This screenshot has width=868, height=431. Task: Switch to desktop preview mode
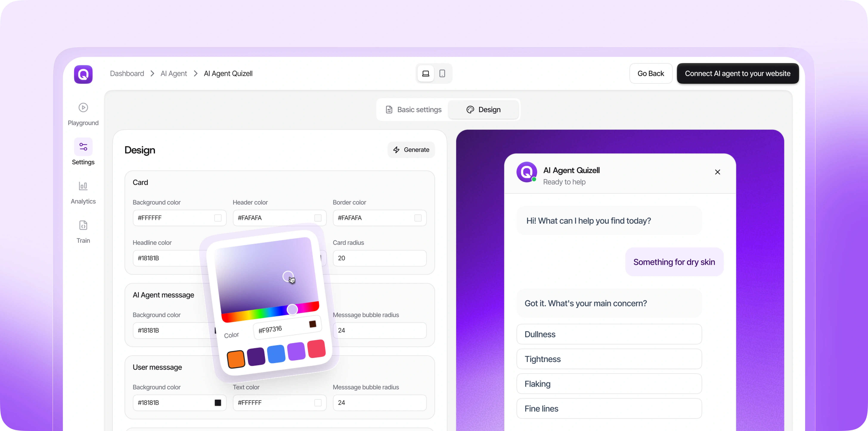[x=426, y=73]
